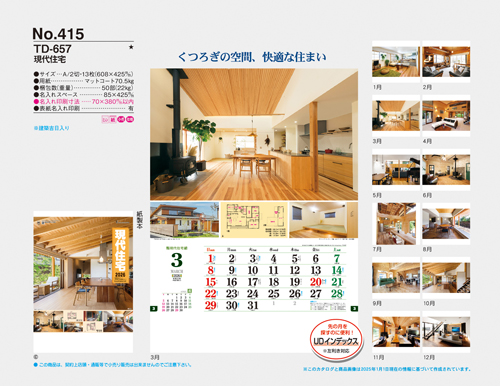Screen dimensions: 500x386
Task: Click the house floor plan image
Action: click(254, 220)
